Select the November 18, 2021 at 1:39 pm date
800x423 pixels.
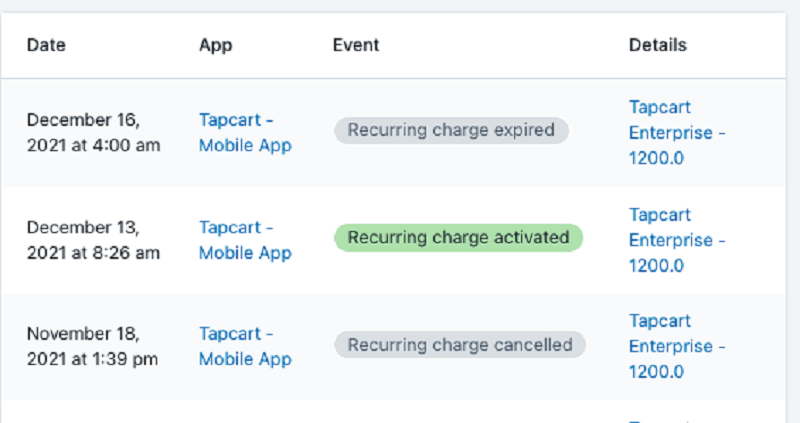point(92,346)
